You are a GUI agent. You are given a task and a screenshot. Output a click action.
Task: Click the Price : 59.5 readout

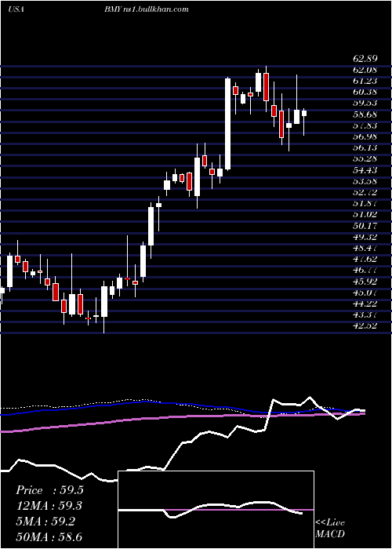[49, 490]
